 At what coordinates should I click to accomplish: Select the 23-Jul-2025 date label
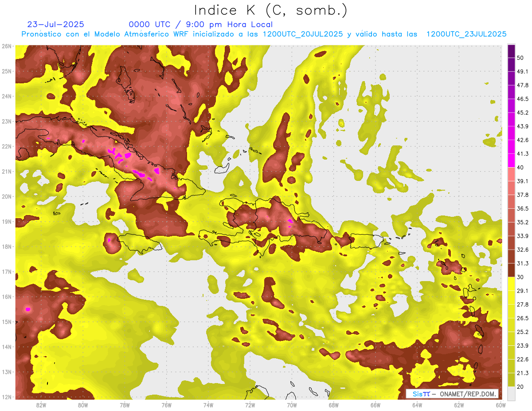point(55,24)
